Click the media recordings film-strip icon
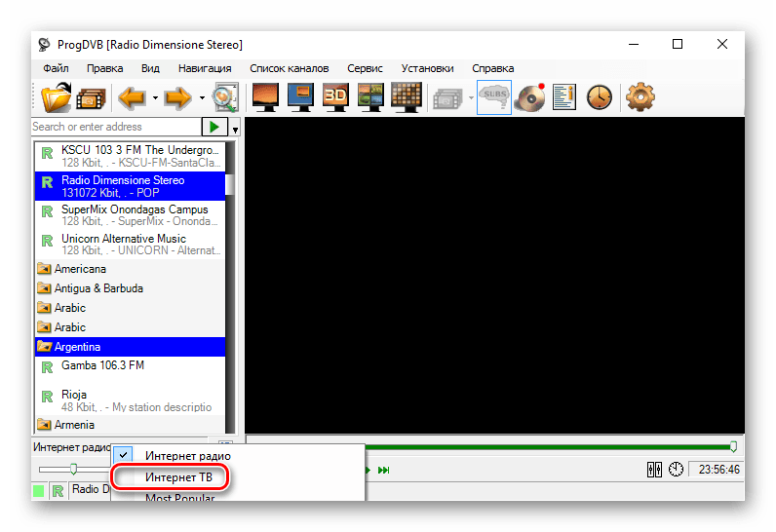Viewport: 776px width, 532px height. [x=91, y=98]
